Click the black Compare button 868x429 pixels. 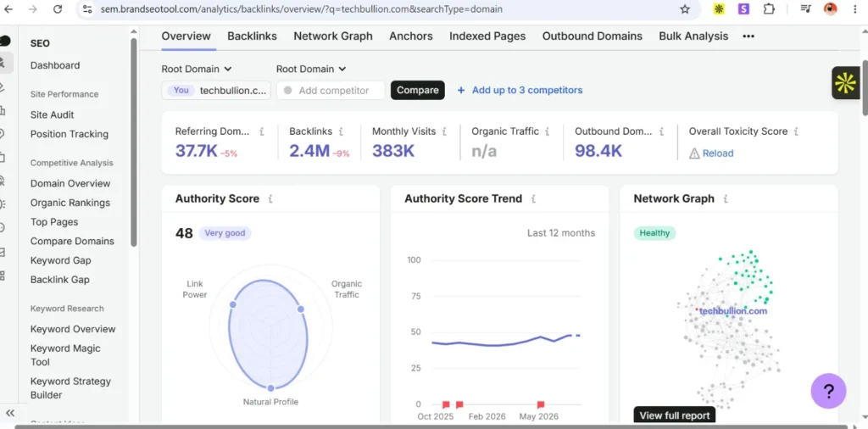click(417, 90)
